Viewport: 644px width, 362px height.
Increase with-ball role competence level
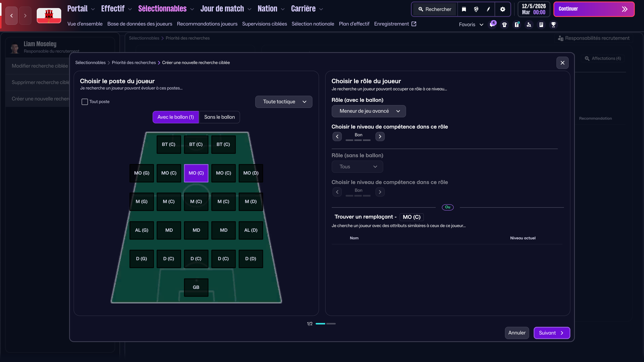click(380, 136)
